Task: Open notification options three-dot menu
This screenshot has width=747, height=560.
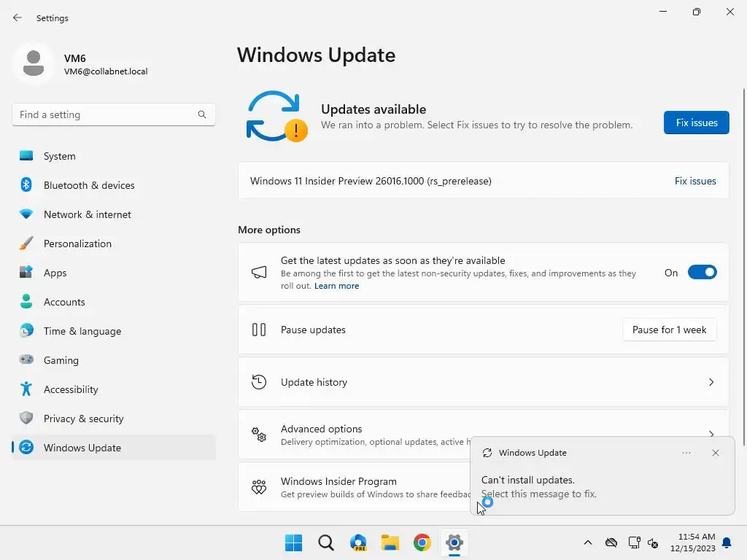Action: pyautogui.click(x=686, y=453)
